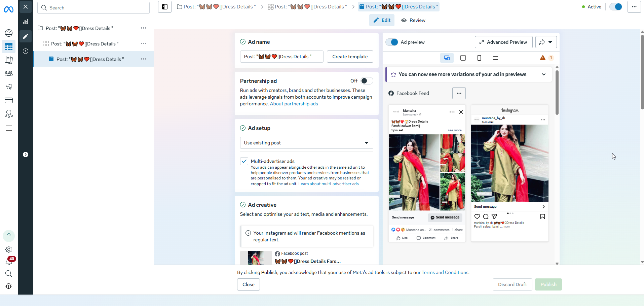The image size is (644, 306).
Task: Click the Search input field
Action: pyautogui.click(x=93, y=8)
